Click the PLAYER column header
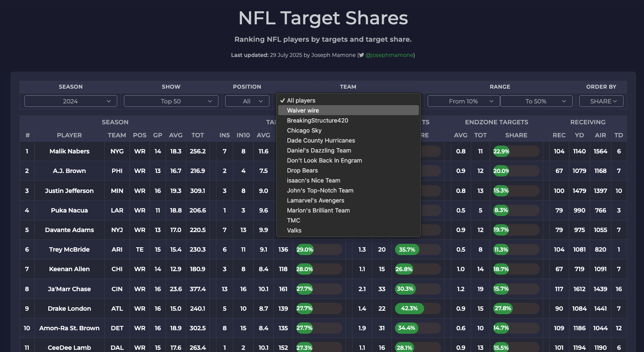Screen dimensions: 644x352 click(70, 135)
